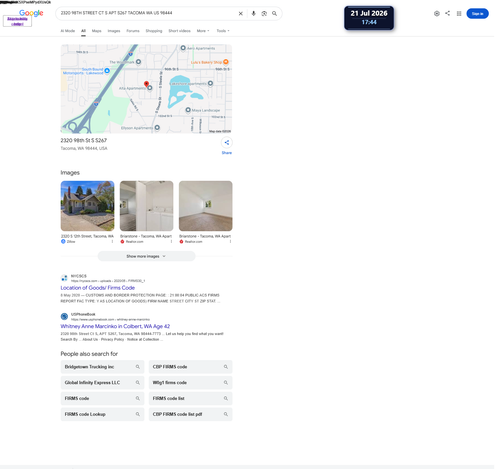500x469 pixels.
Task: Select Maya Landscape map marker
Action: point(188,110)
